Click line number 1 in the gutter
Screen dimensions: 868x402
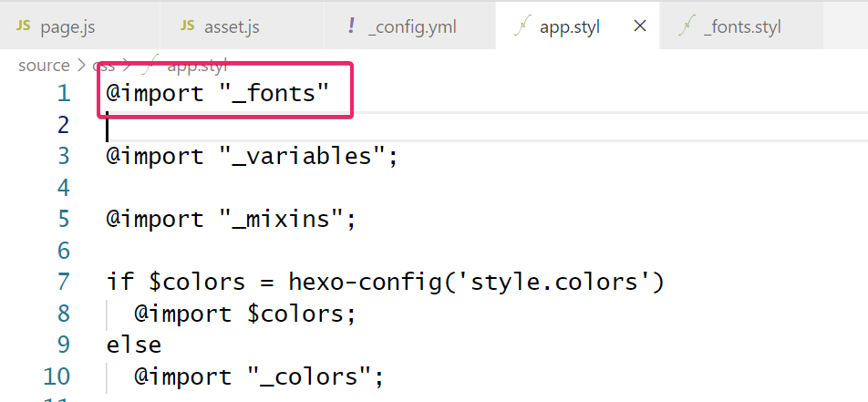click(63, 93)
